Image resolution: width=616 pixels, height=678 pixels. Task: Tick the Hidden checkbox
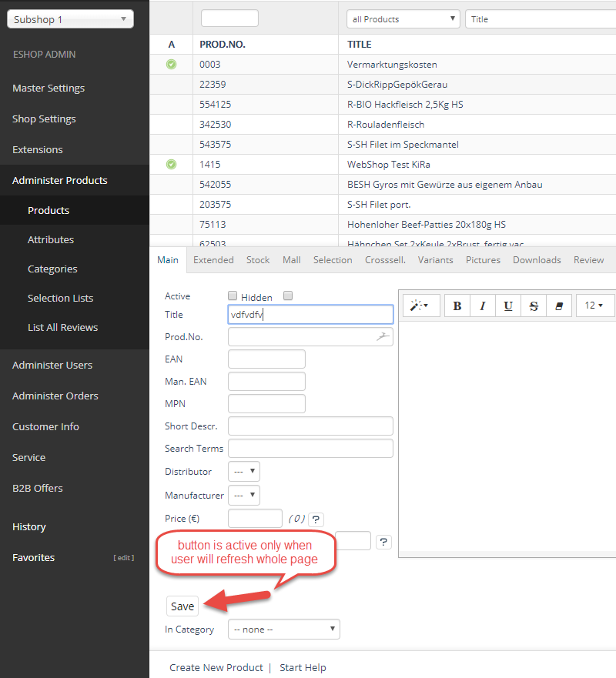pos(288,296)
